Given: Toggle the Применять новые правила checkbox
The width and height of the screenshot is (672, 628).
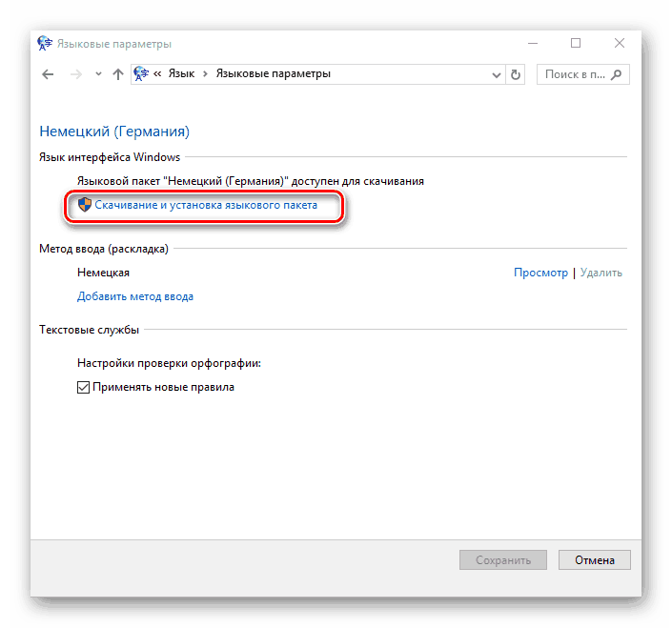Looking at the screenshot, I should click(x=83, y=387).
